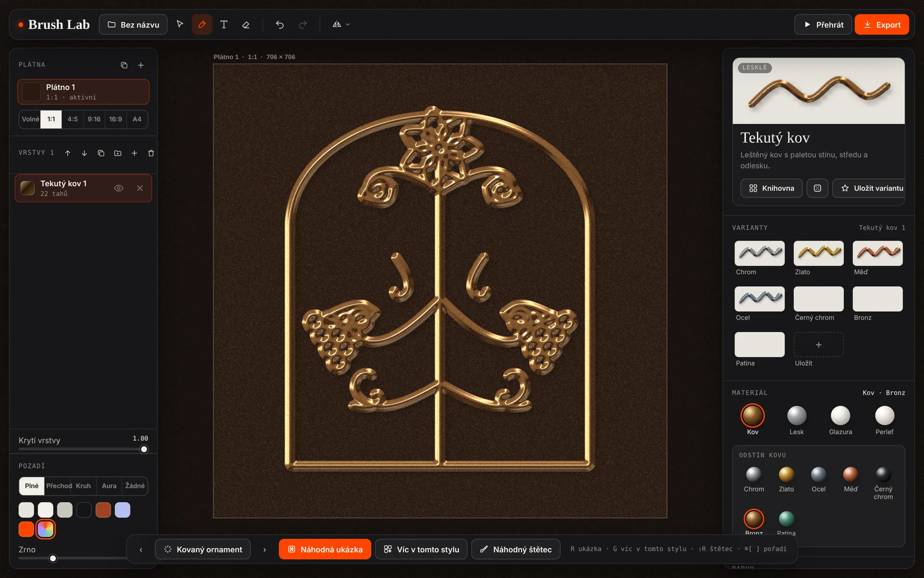This screenshot has width=924, height=578.
Task: Set canvas ratio to 4:5
Action: pos(73,119)
